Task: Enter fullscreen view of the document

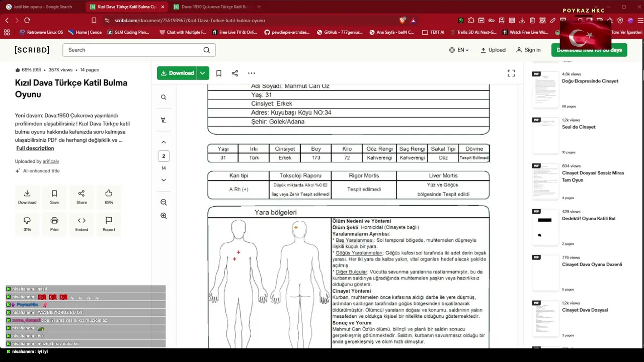Action: (x=511, y=73)
